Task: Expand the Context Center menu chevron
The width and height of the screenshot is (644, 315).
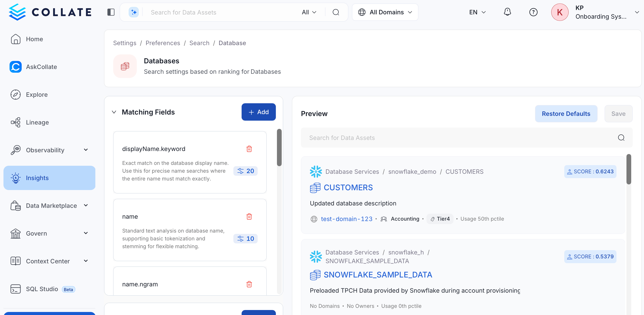Action: click(86, 261)
